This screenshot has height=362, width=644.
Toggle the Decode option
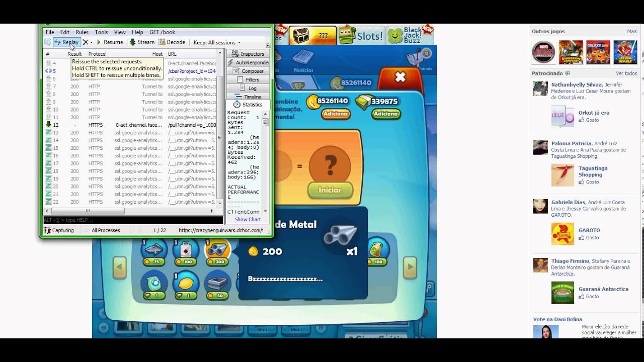[172, 42]
